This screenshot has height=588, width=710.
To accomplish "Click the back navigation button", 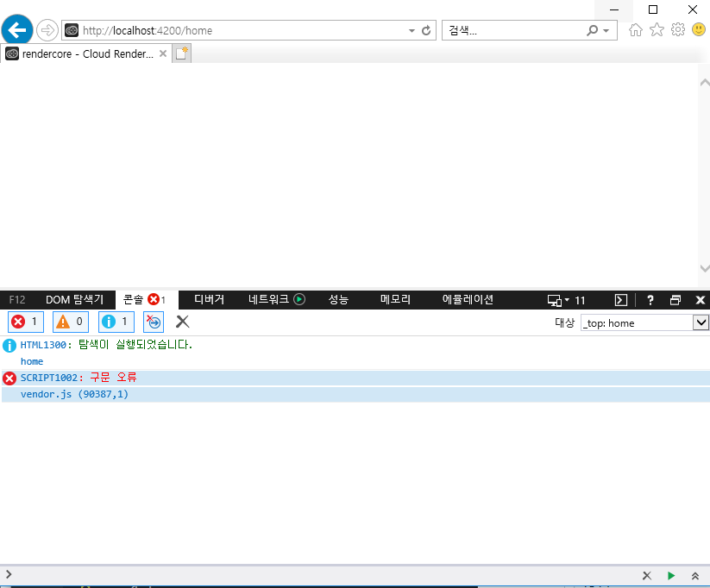I will pos(17,29).
